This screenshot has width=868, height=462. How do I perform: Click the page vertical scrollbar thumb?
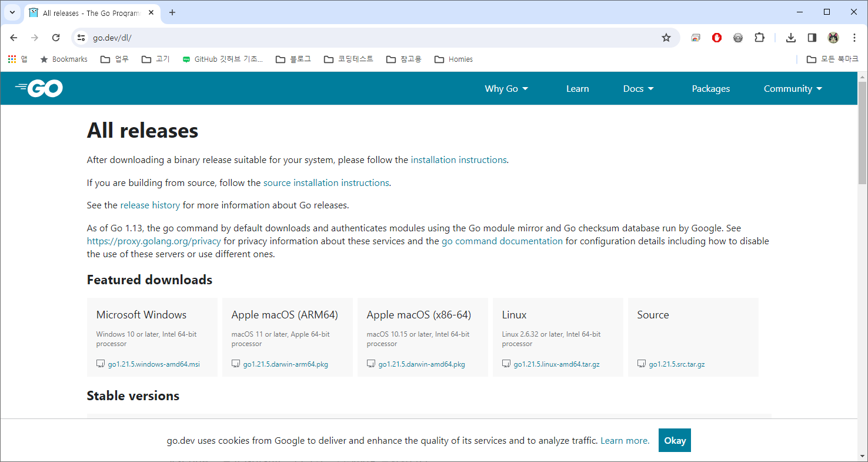click(862, 134)
